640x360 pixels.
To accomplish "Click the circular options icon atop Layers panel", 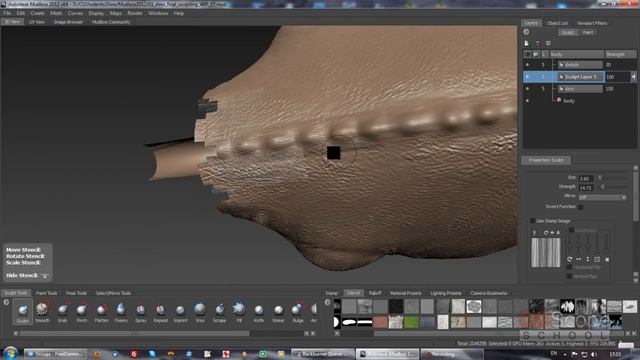I will coord(527,32).
